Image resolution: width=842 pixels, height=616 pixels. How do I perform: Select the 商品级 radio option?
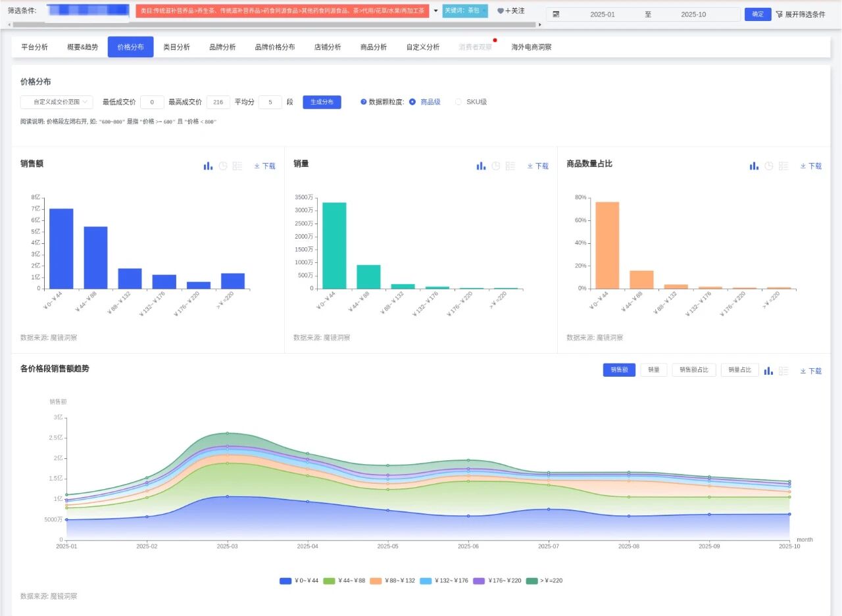412,102
